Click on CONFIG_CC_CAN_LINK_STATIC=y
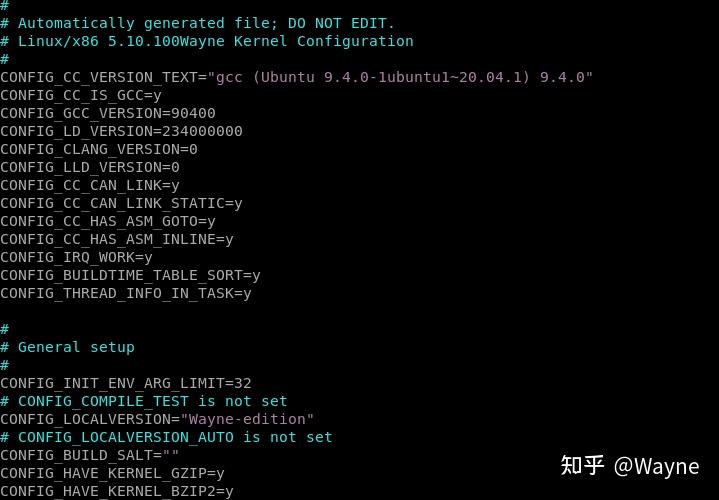The width and height of the screenshot is (719, 500). click(x=121, y=203)
